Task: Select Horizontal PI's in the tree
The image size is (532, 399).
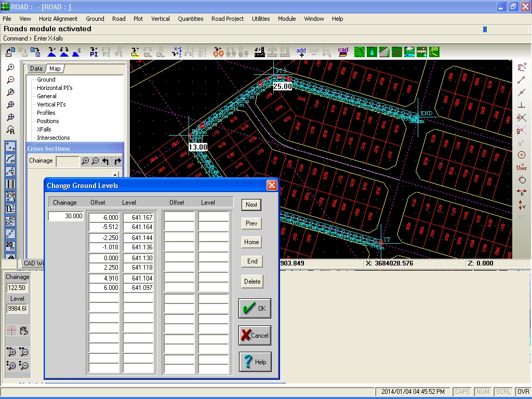Action: [55, 88]
